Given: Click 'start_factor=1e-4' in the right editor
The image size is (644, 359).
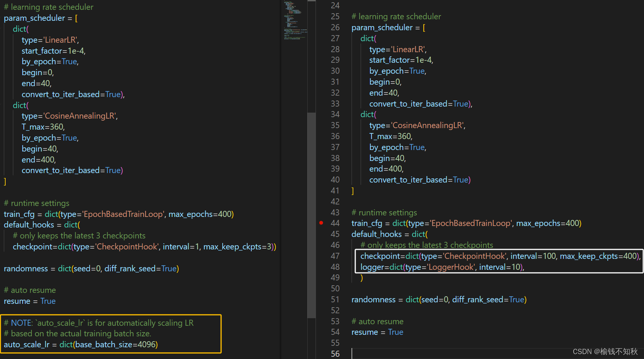Looking at the screenshot, I should pyautogui.click(x=400, y=60).
